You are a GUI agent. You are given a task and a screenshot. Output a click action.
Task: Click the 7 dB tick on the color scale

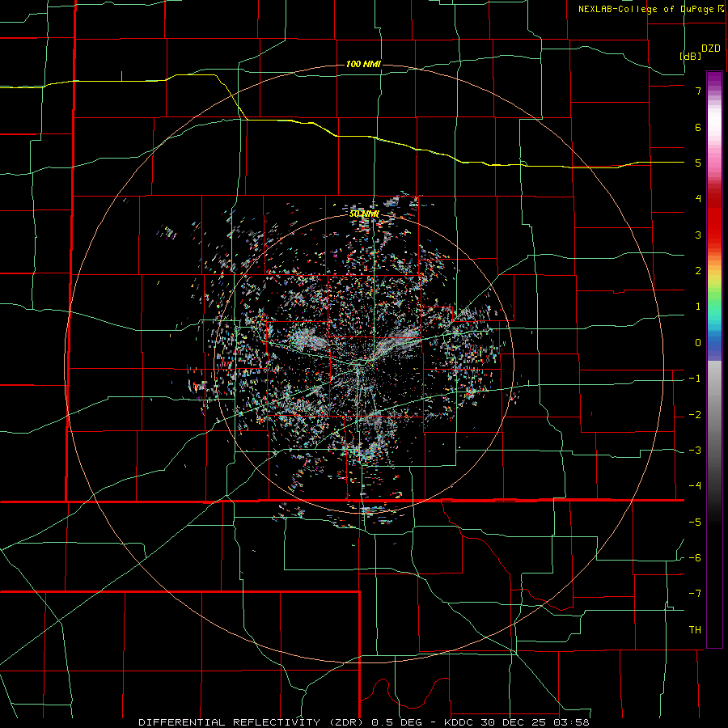[x=698, y=91]
